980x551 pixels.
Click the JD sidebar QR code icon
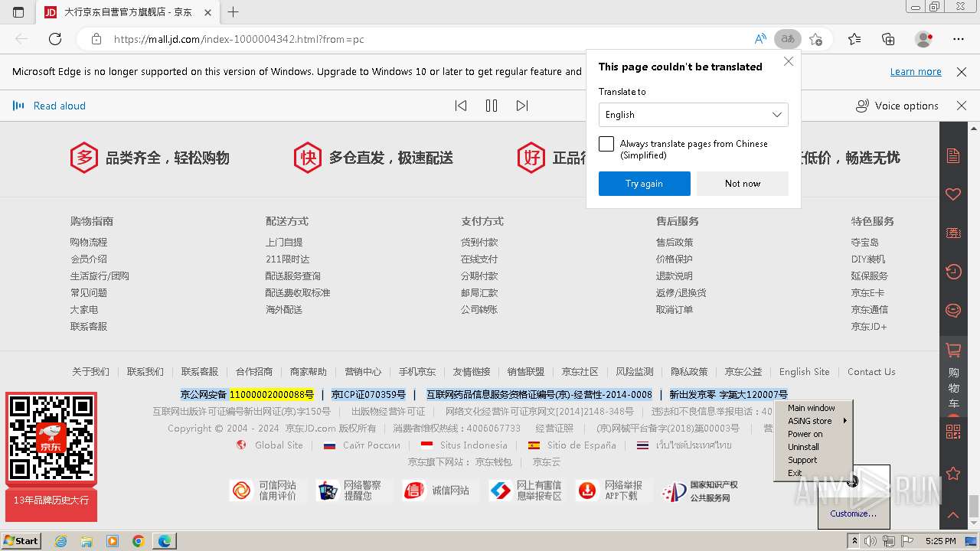click(x=953, y=432)
